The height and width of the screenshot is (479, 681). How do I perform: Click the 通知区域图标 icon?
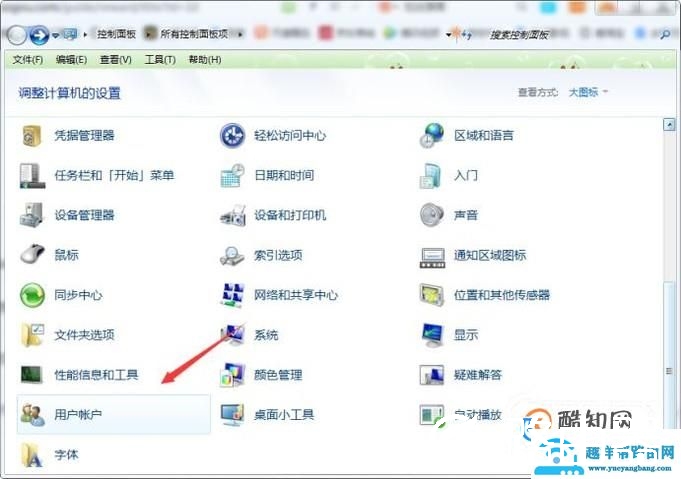pyautogui.click(x=432, y=257)
